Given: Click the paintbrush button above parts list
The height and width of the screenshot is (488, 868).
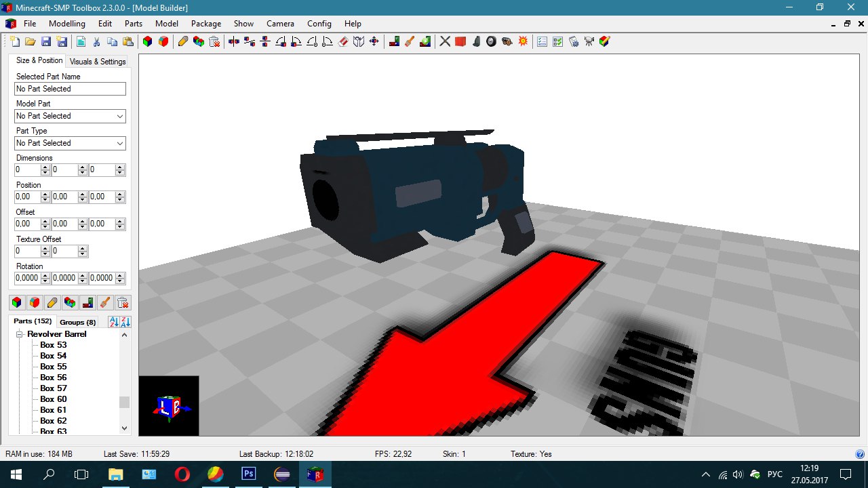Looking at the screenshot, I should (x=105, y=302).
